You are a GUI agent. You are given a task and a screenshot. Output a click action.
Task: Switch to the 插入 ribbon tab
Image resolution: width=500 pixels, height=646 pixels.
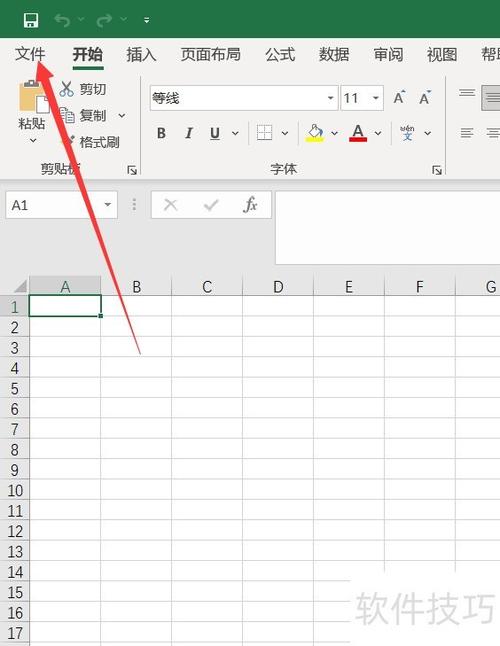(141, 54)
